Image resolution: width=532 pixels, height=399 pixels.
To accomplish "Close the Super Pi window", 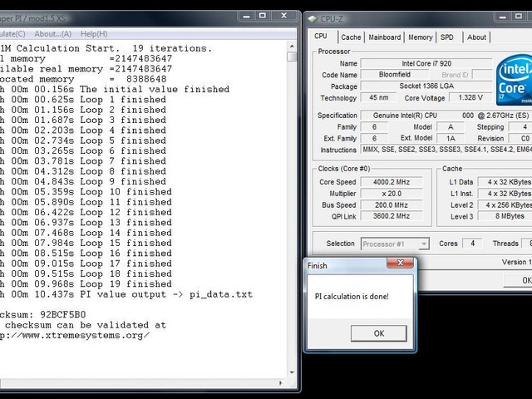I will point(284,16).
